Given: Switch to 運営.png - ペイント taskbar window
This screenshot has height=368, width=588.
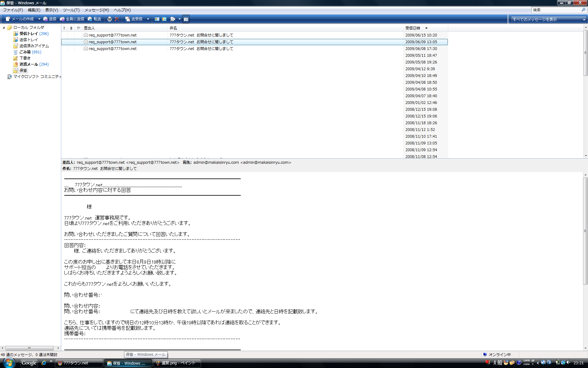Looking at the screenshot, I should (177, 363).
